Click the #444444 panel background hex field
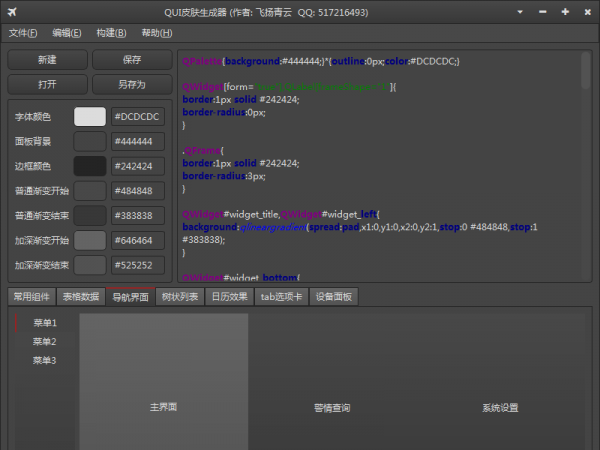 138,141
